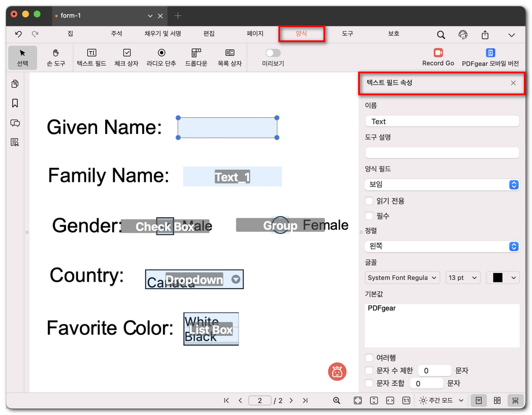The width and height of the screenshot is (532, 415).
Task: Enable the 읽기 전용 checkbox
Action: coord(369,201)
